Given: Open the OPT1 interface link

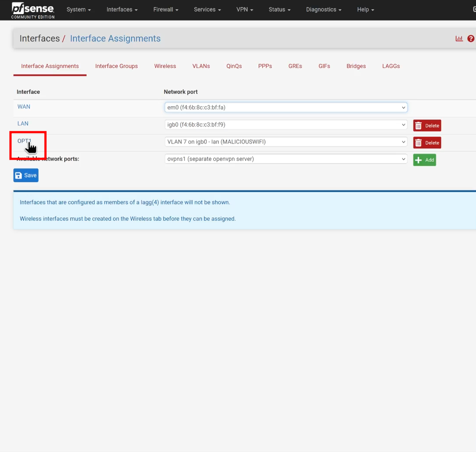Looking at the screenshot, I should [24, 141].
